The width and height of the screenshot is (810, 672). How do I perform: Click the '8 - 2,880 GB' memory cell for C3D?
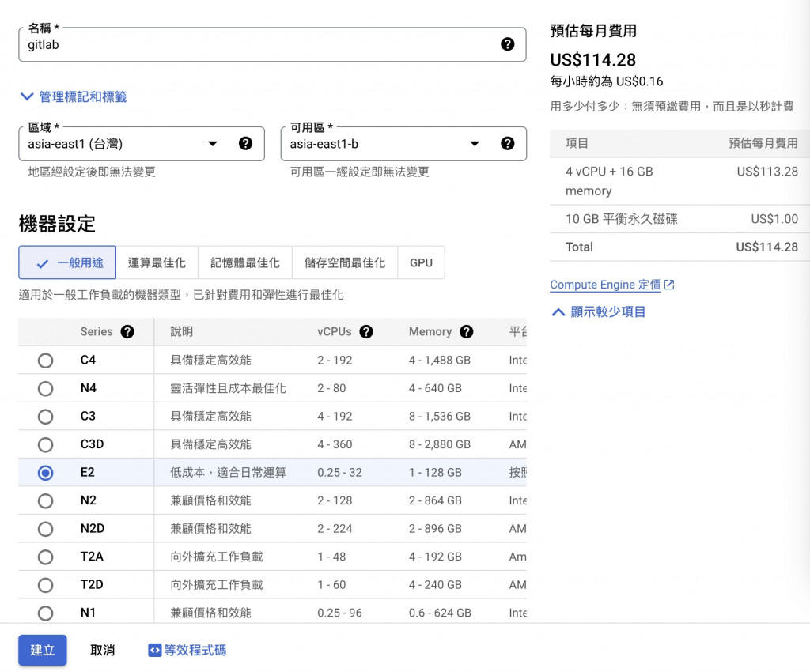(x=440, y=444)
